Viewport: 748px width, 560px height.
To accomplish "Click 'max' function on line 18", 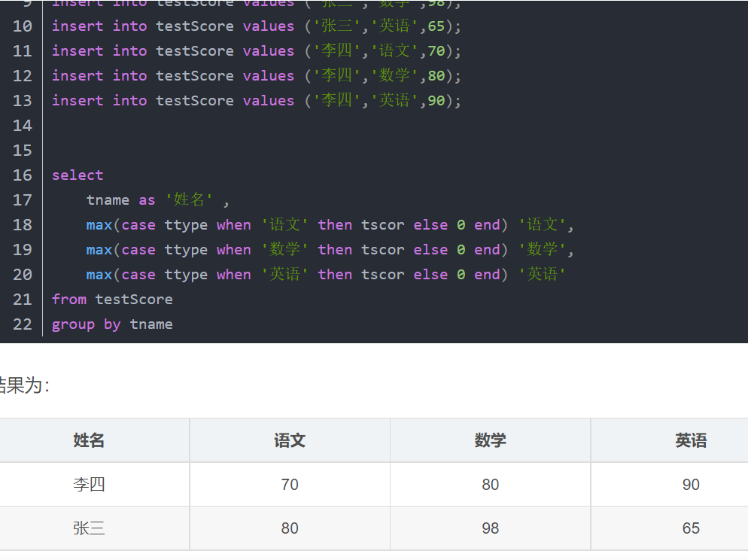I will click(99, 224).
